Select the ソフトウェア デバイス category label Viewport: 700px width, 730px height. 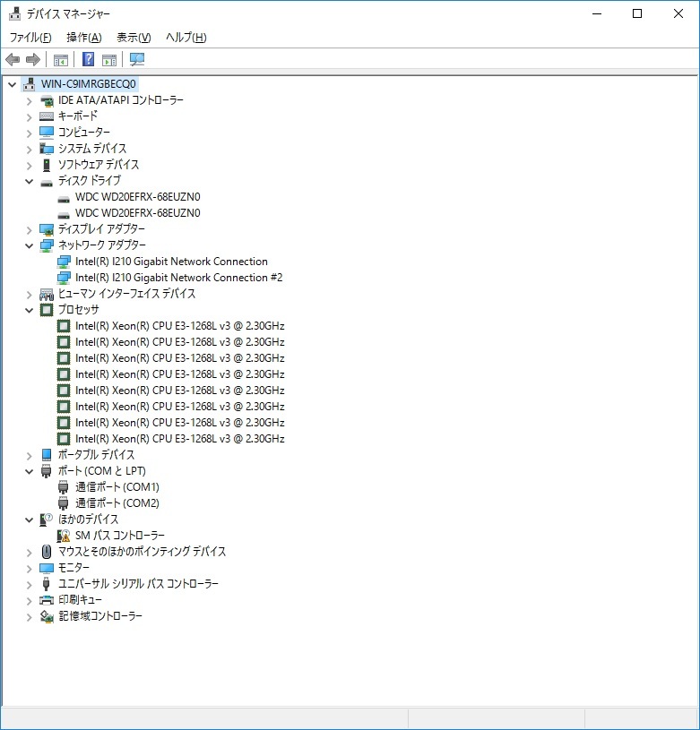coord(99,165)
